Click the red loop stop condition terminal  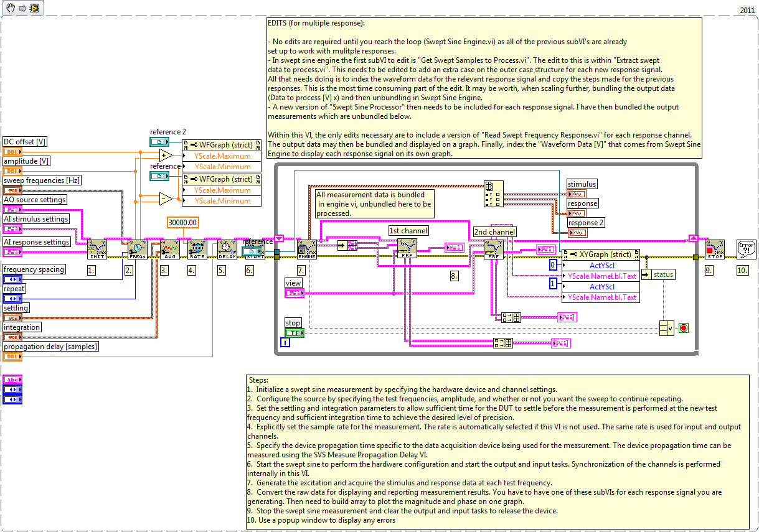pos(684,328)
